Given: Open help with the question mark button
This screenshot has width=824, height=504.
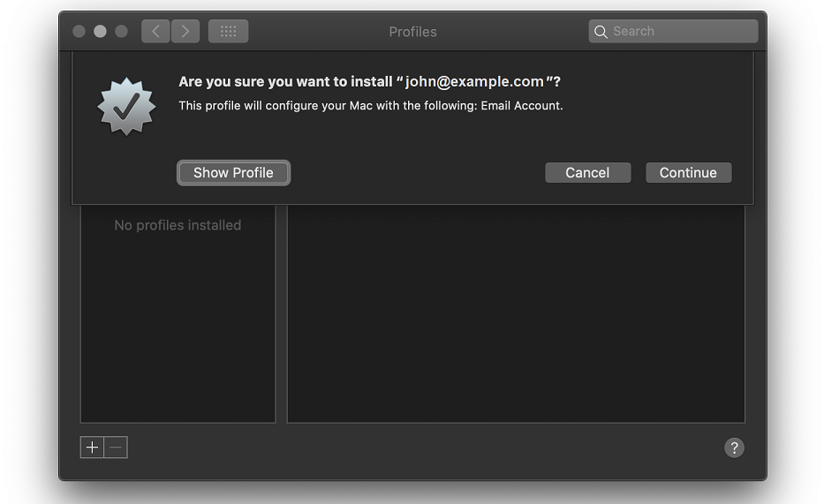Looking at the screenshot, I should (734, 448).
